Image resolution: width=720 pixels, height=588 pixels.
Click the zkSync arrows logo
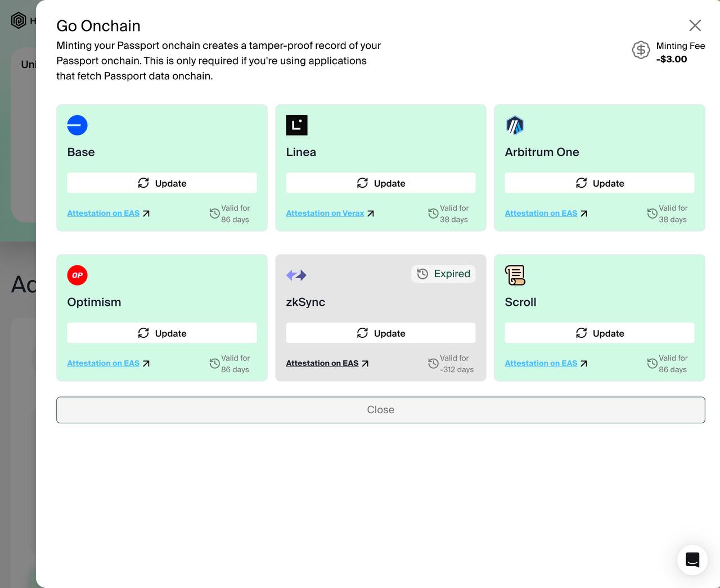[x=296, y=275]
